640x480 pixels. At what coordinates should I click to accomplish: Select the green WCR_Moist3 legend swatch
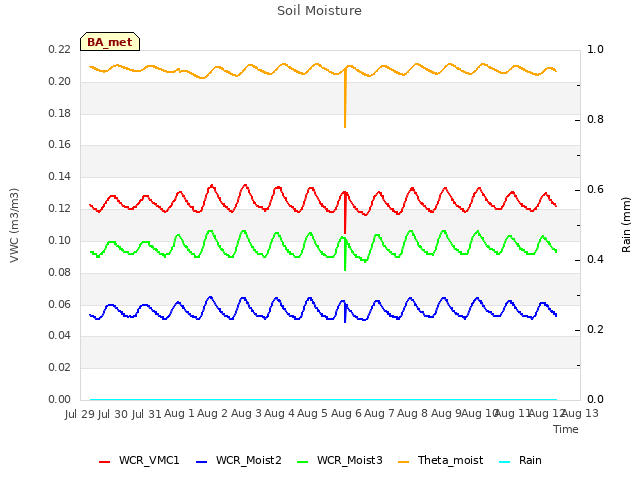302,462
